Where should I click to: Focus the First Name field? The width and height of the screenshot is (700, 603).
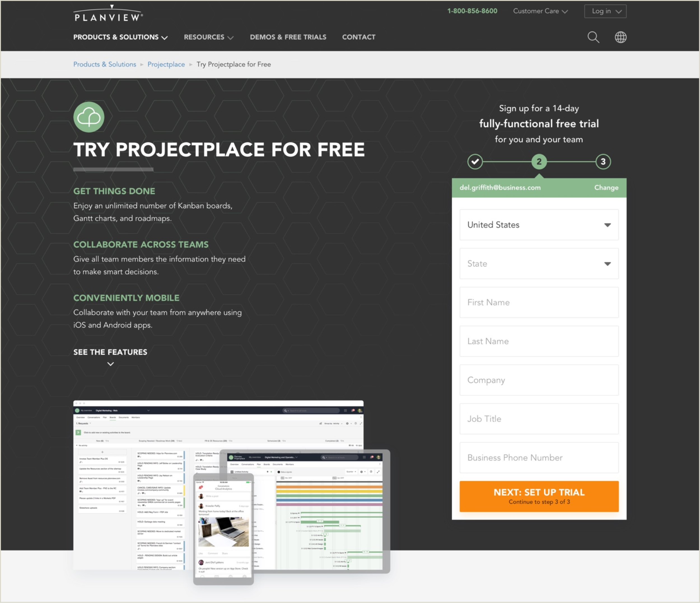(x=539, y=302)
